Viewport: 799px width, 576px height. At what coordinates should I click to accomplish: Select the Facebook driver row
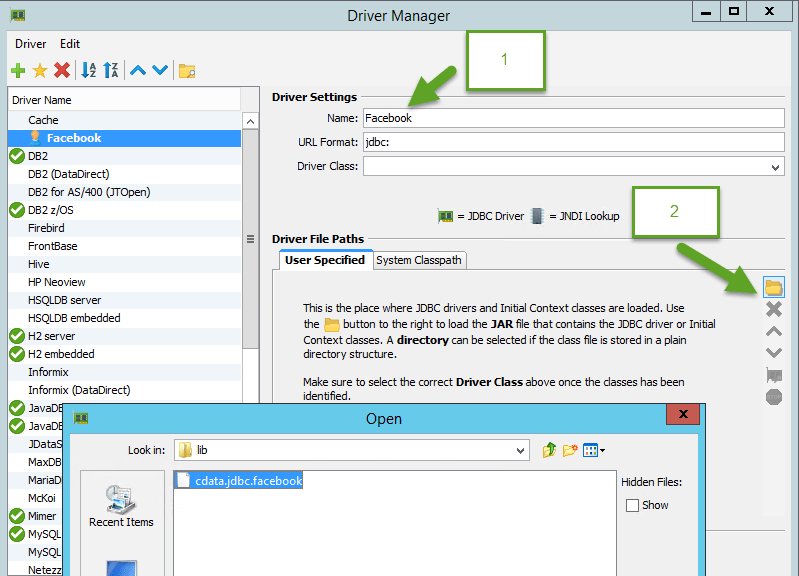[x=124, y=138]
